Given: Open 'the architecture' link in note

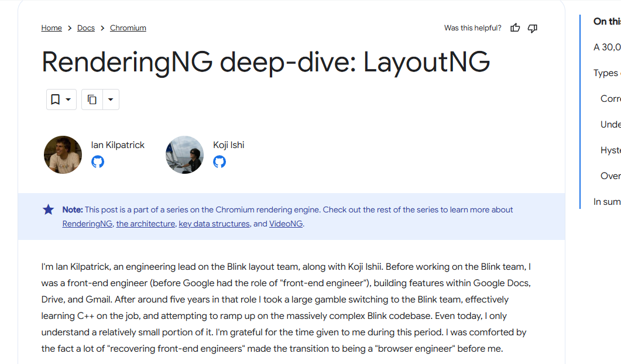Looking at the screenshot, I should click(x=145, y=224).
